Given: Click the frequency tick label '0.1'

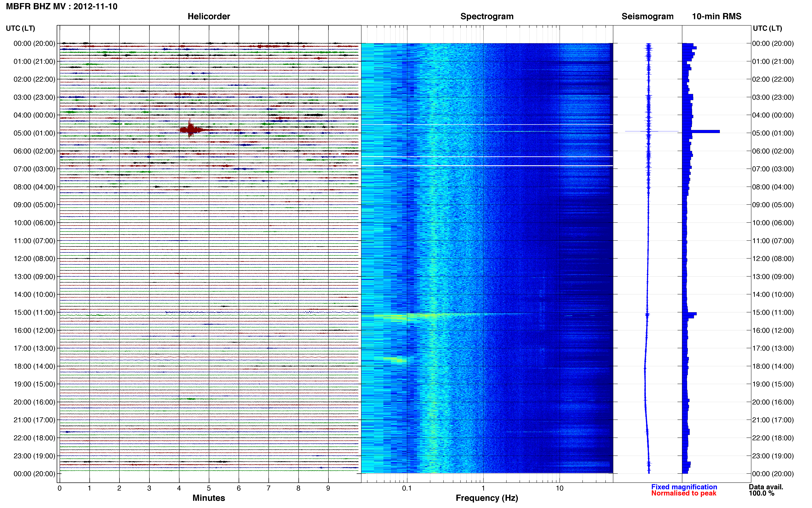Looking at the screenshot, I should point(407,488).
